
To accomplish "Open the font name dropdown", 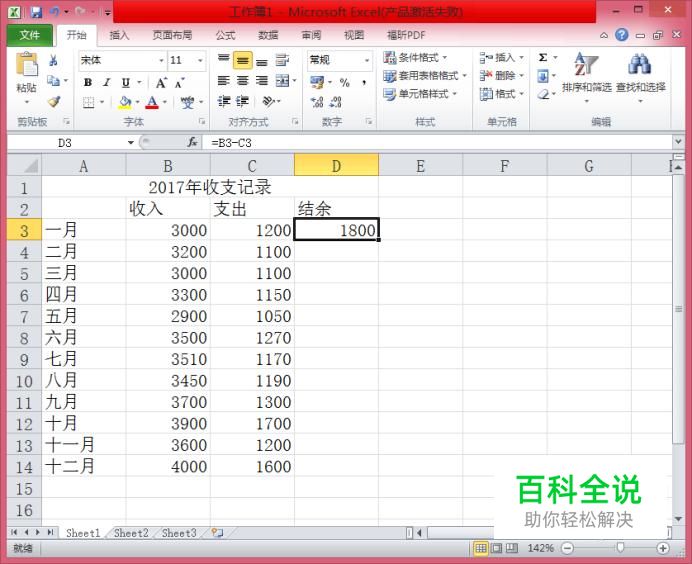I will [162, 60].
